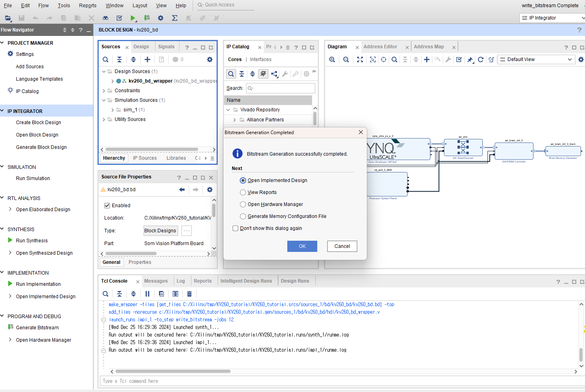585x392 pixels.
Task: Fit the diagram to the window
Action: [x=360, y=59]
